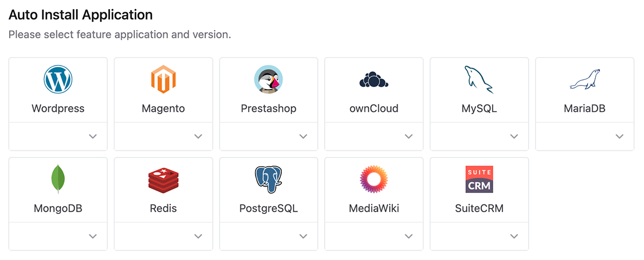Choose the PostgreSQL elephant icon
The image size is (644, 260).
(x=268, y=180)
